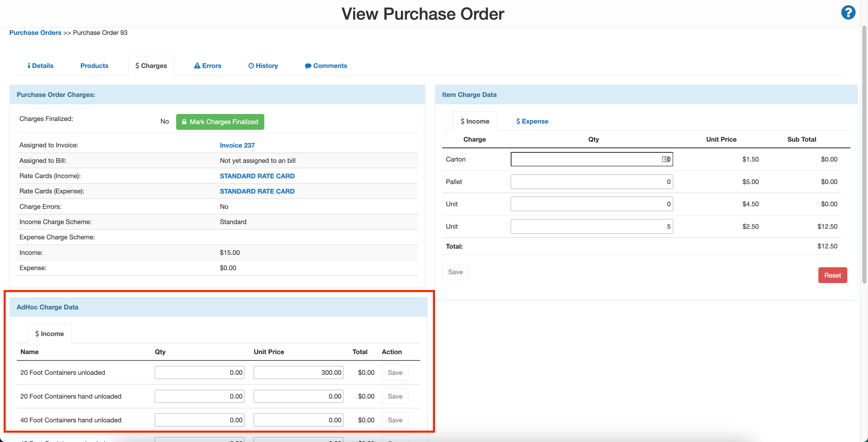Open the Invoice 237 link
868x442 pixels.
[x=237, y=145]
